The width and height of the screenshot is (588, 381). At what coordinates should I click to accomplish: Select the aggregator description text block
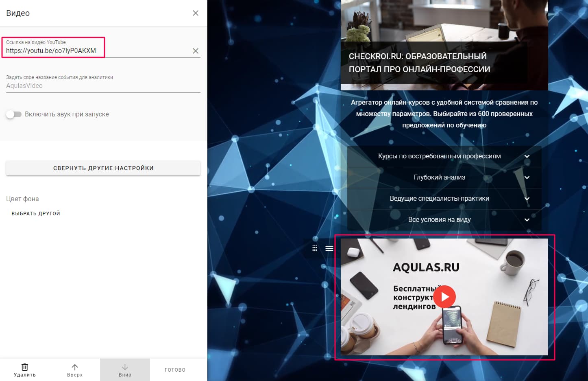tap(444, 114)
